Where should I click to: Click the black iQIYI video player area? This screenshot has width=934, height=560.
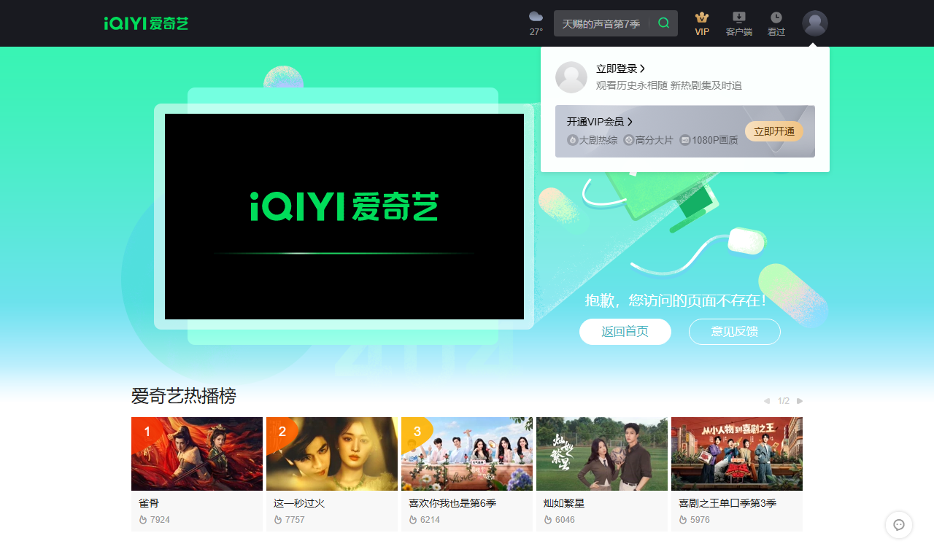[344, 217]
